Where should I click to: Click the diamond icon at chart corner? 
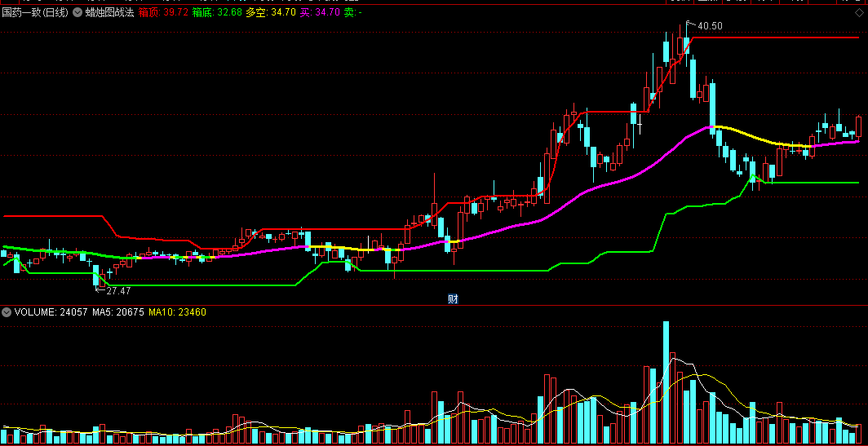pos(858,13)
